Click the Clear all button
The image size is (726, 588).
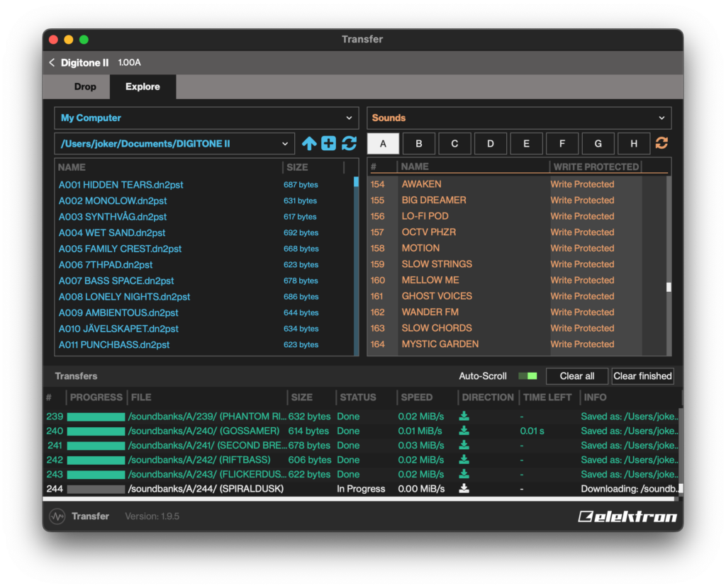[x=577, y=376]
